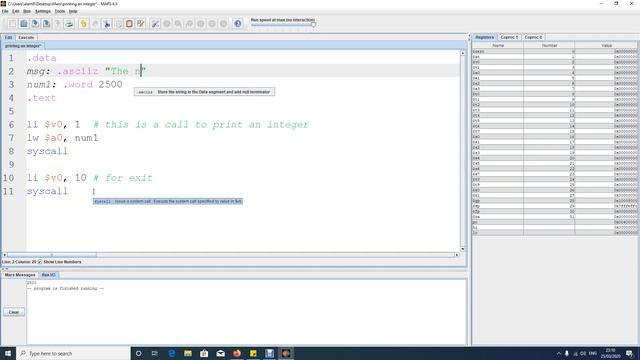Switch to the Execute tab
The height and width of the screenshot is (360, 640).
(x=26, y=38)
